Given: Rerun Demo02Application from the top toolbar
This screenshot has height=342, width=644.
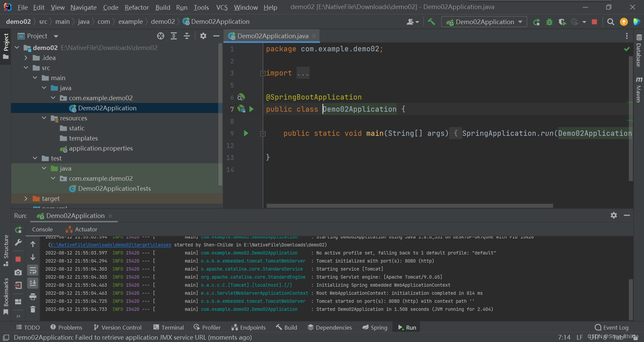Looking at the screenshot, I should 537,22.
